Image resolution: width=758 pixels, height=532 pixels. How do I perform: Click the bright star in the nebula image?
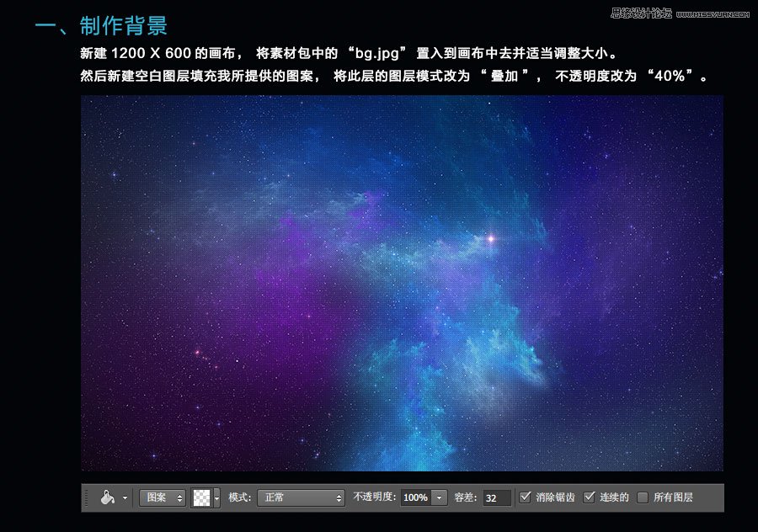coord(491,239)
